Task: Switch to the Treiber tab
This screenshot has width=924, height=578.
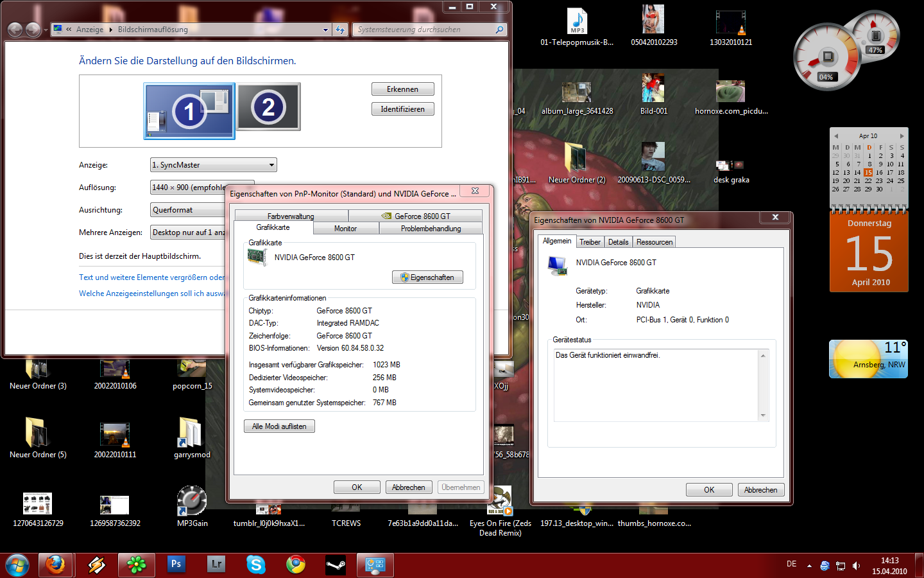Action: pos(590,242)
